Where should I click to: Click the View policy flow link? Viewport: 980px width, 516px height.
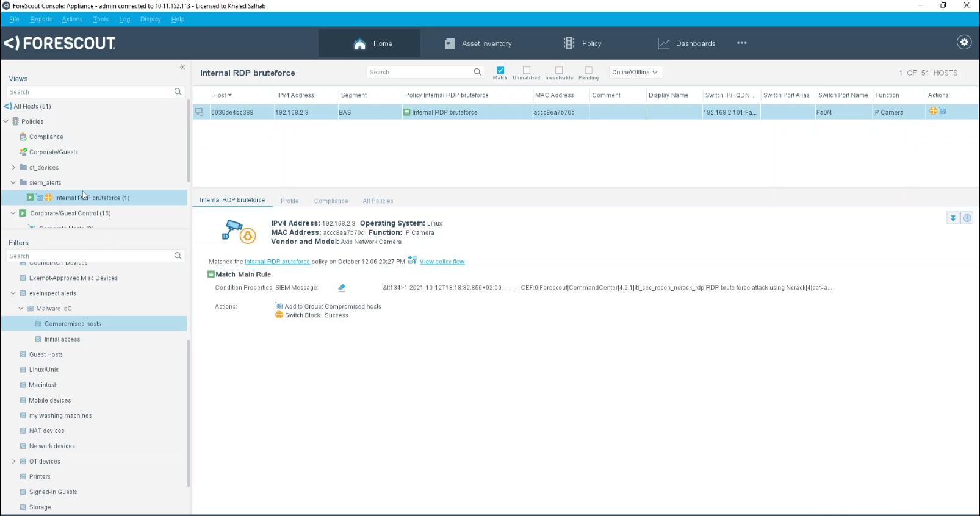point(442,262)
